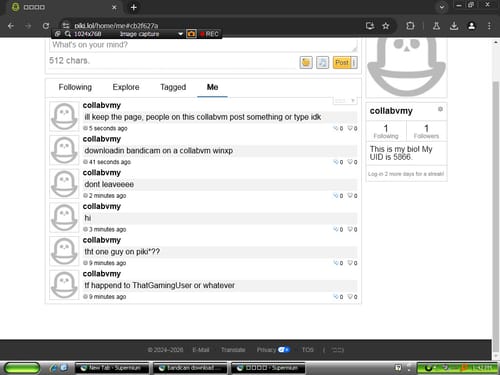Image resolution: width=500 pixels, height=375 pixels.
Task: Click username above 'downloadin bandicam' post
Action: [102, 139]
